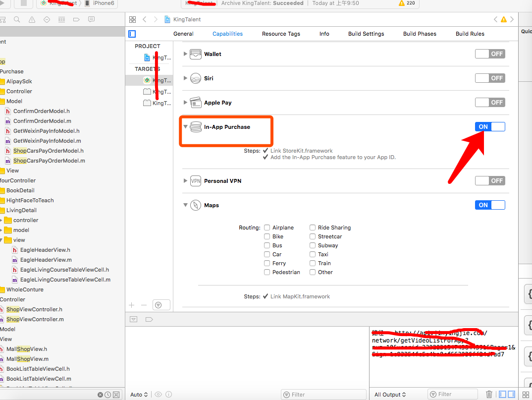Check the Subway routing checkbox
The image size is (532, 400).
[x=313, y=245]
